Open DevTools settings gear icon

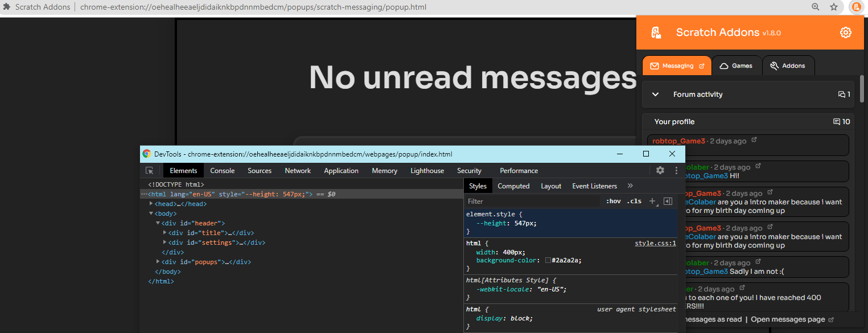pos(660,170)
